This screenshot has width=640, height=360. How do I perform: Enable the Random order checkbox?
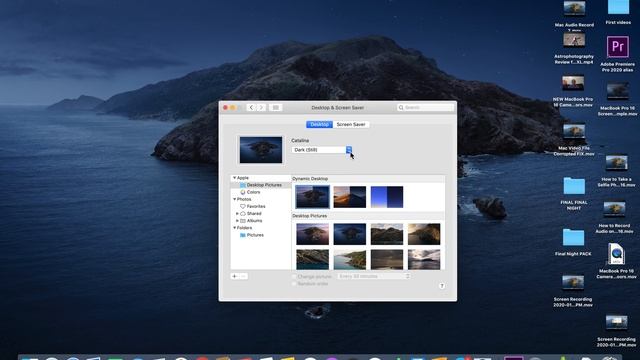point(294,284)
